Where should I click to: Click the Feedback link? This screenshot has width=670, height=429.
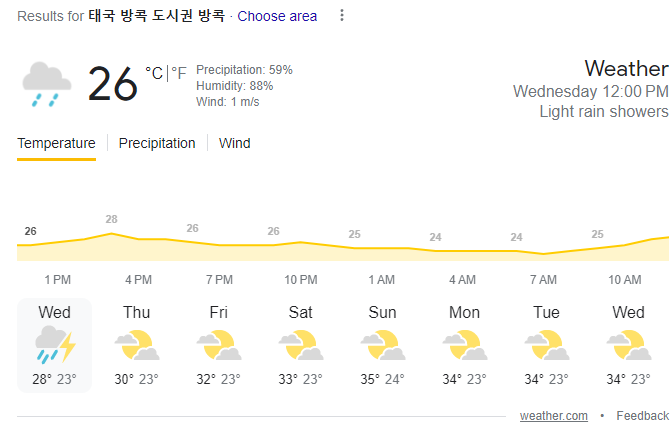point(642,416)
